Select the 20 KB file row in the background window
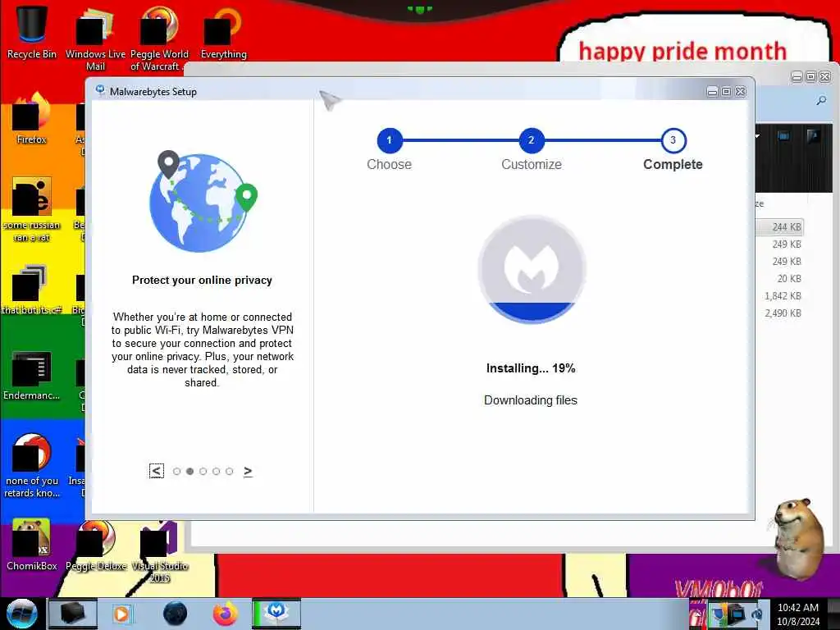 779,279
